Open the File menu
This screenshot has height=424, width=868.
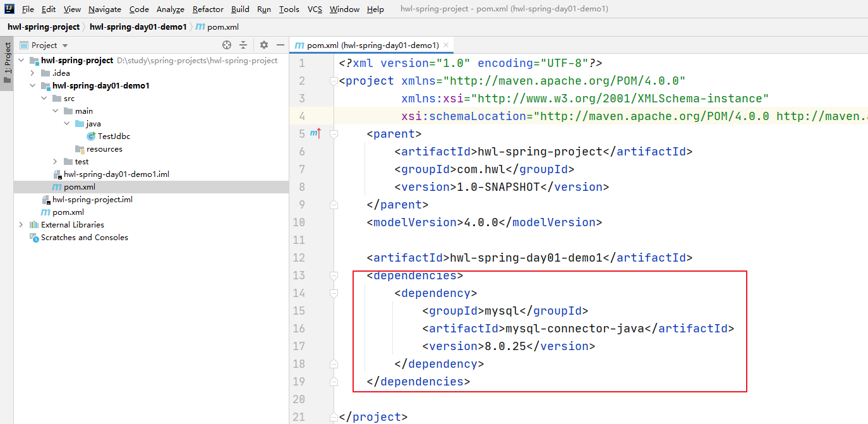click(28, 9)
